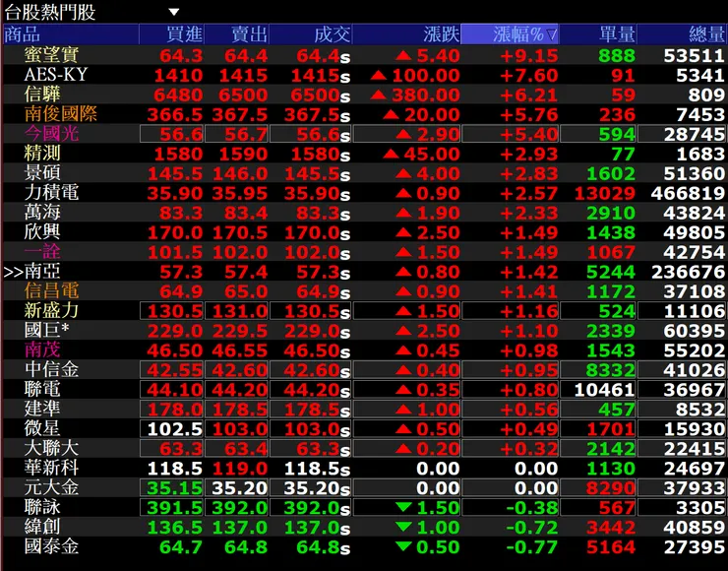Click the 102.5 bid price of 微星
This screenshot has height=571, width=728.
tap(175, 429)
